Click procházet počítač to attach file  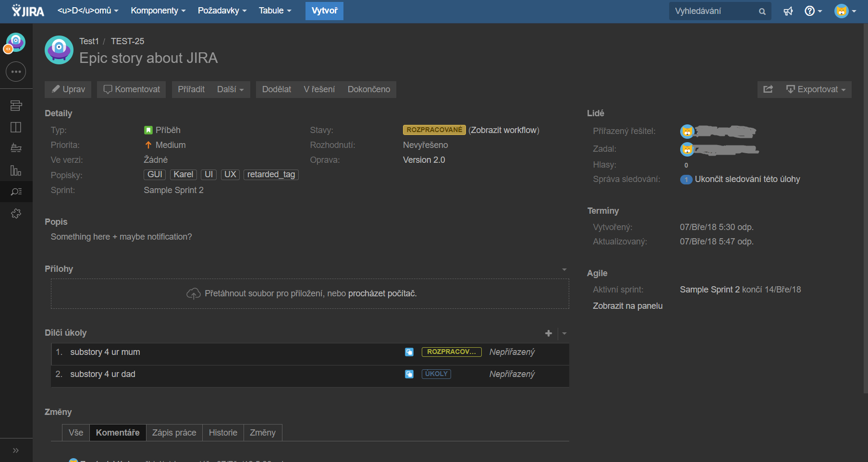click(382, 293)
